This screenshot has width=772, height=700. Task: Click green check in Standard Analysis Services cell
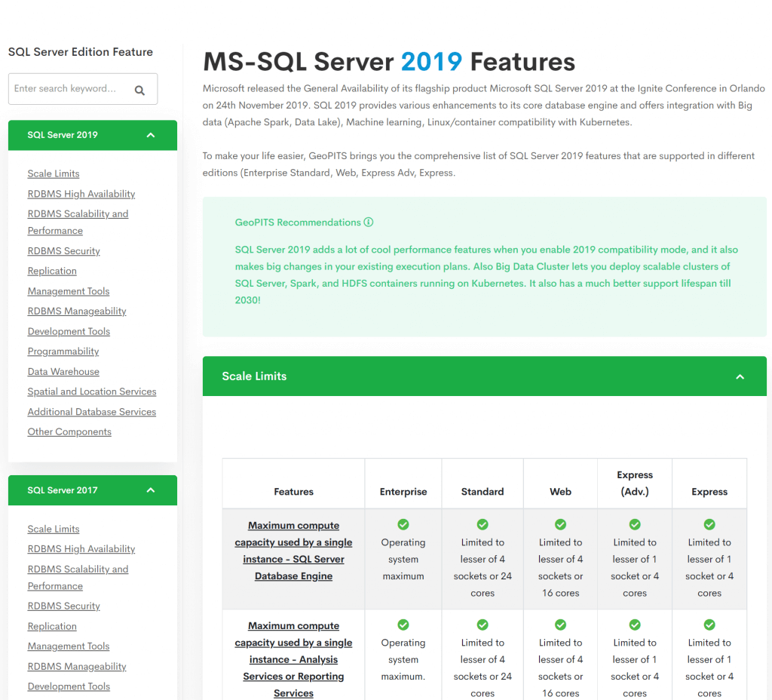coord(482,625)
